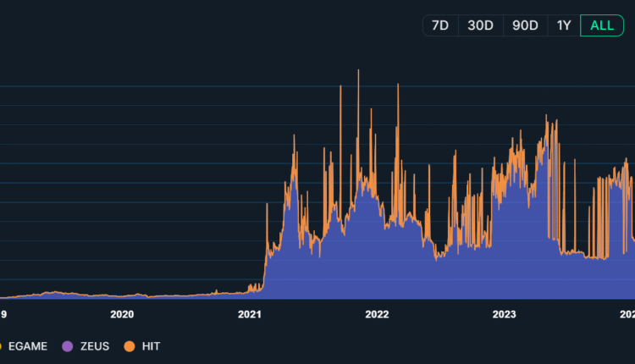Choose the 90D time range
Viewport: 635px width, 364px height.
click(x=525, y=25)
